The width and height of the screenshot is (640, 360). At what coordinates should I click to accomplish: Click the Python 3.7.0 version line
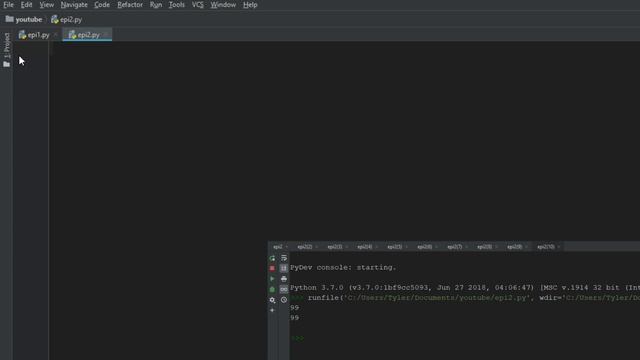tap(465, 288)
